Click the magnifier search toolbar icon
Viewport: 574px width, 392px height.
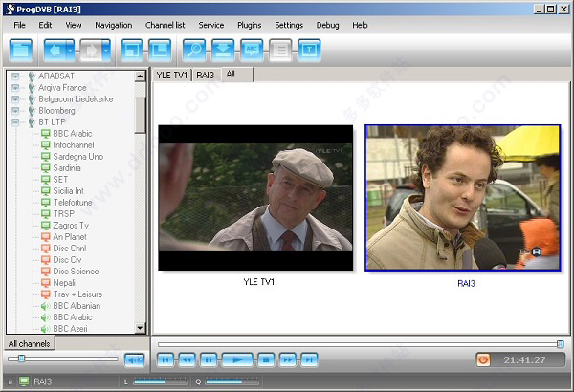click(194, 47)
